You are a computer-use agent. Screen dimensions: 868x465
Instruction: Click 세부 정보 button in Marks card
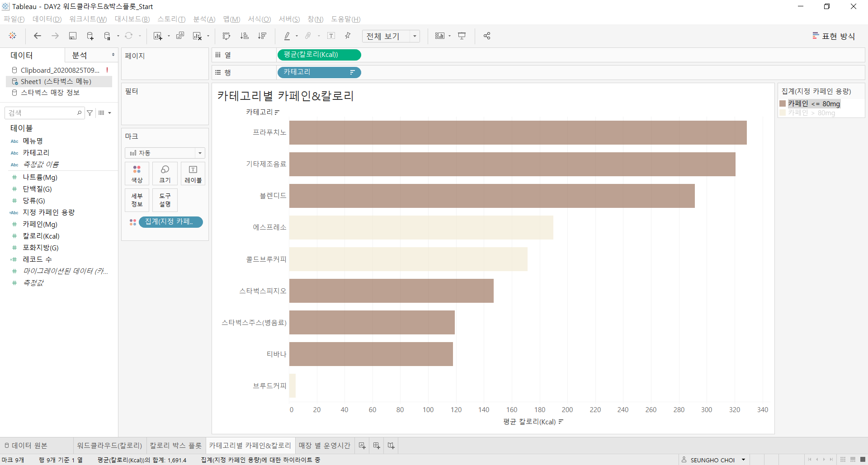(x=137, y=200)
